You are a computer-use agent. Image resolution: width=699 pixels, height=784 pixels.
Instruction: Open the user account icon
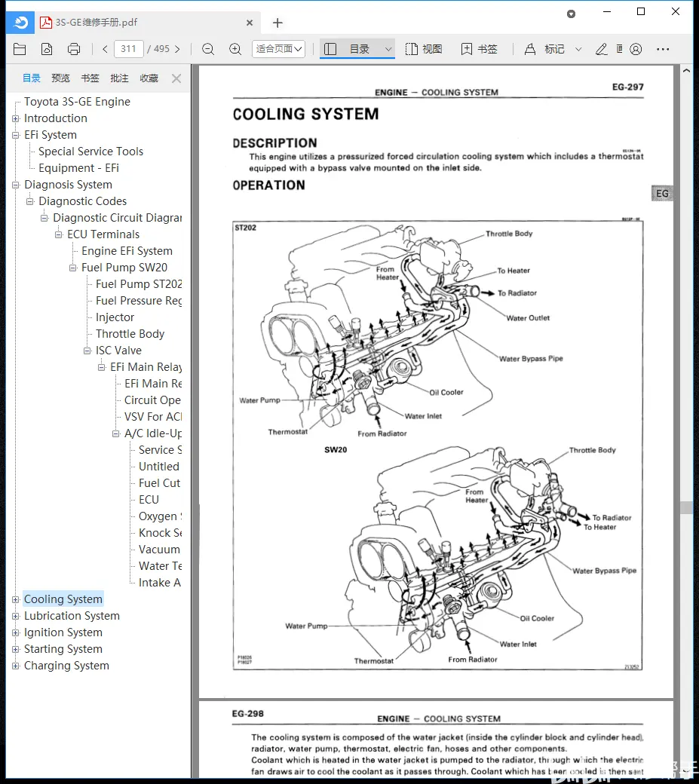[636, 49]
